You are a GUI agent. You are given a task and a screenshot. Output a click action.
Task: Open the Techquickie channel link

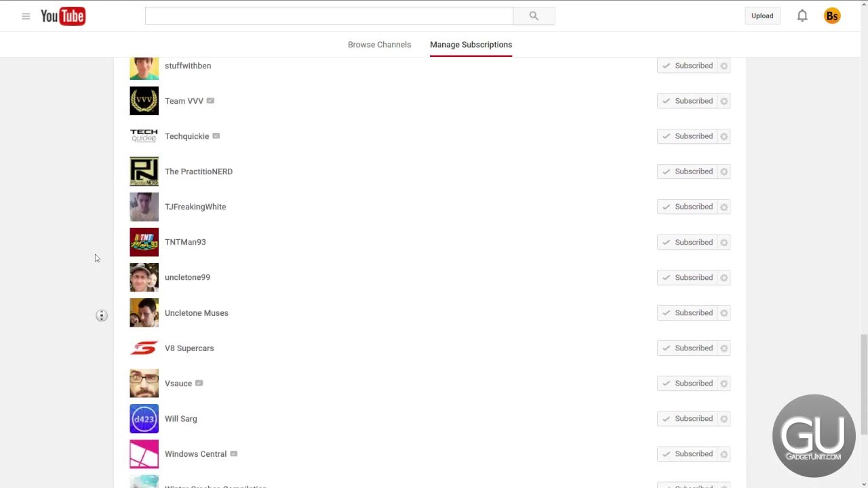tap(186, 136)
